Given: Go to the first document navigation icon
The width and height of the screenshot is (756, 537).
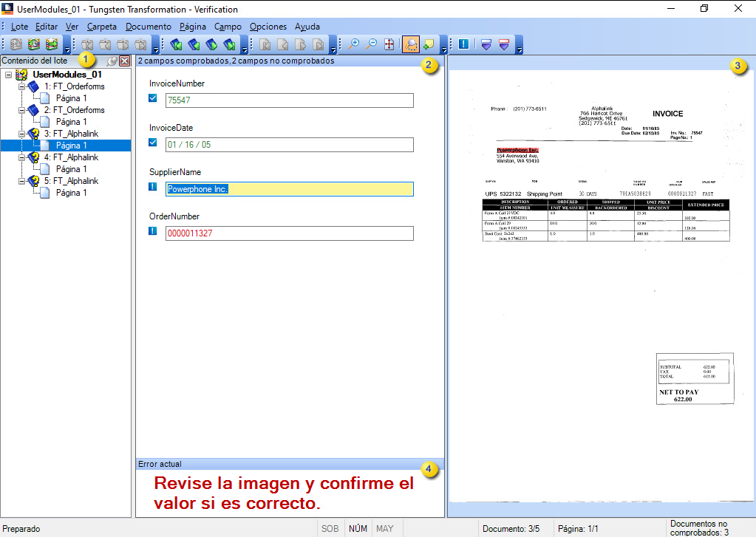Looking at the screenshot, I should (x=176, y=44).
